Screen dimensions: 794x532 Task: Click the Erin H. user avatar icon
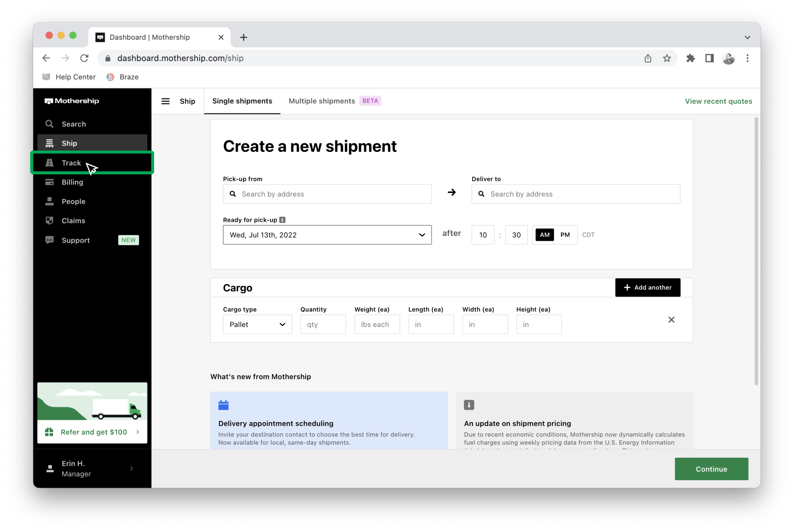(50, 468)
